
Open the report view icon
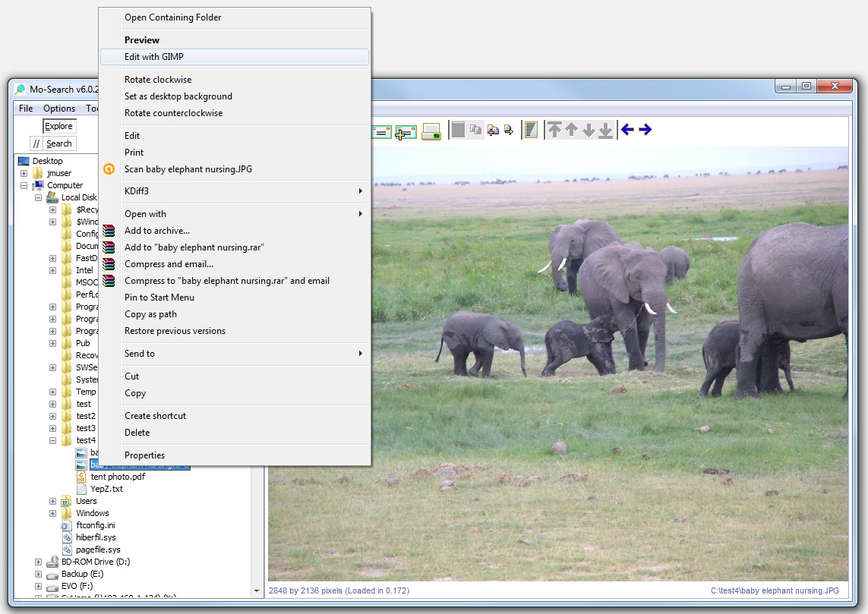pyautogui.click(x=529, y=130)
